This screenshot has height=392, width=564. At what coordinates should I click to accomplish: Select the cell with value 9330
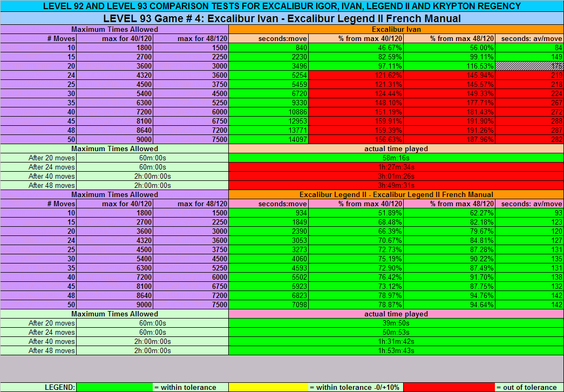[x=268, y=103]
